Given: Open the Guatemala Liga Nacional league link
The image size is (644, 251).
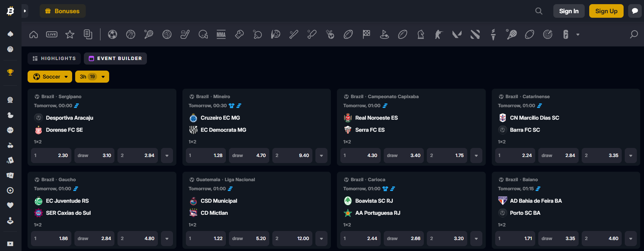Looking at the screenshot, I should (x=225, y=180).
